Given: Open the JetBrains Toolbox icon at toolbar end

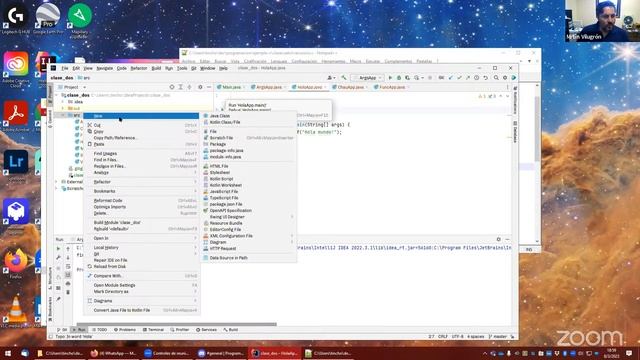Looking at the screenshot, I should click(513, 78).
